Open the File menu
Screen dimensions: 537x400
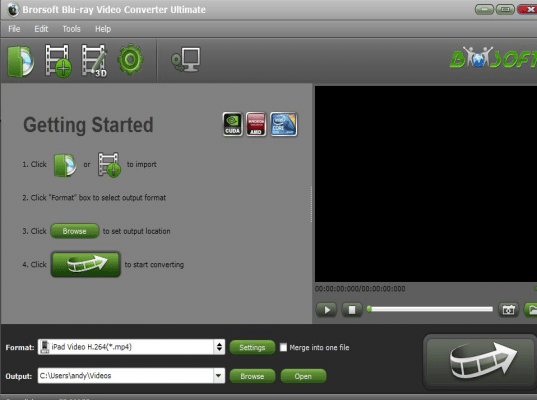point(14,29)
